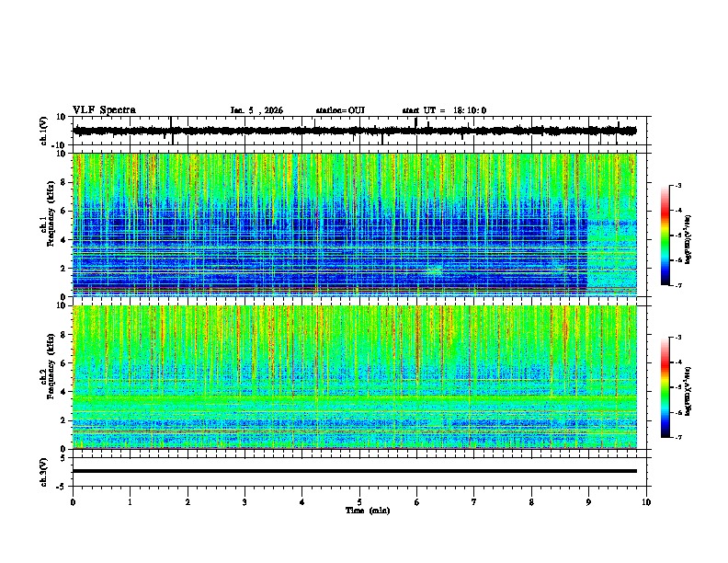
Task: Click the "-3" label on ch.1 color scale
Action: (677, 186)
